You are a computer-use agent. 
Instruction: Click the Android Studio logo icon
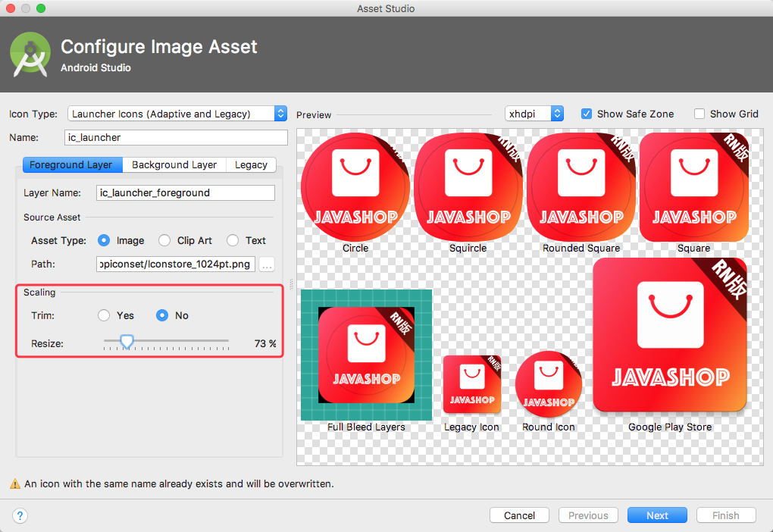(30, 55)
